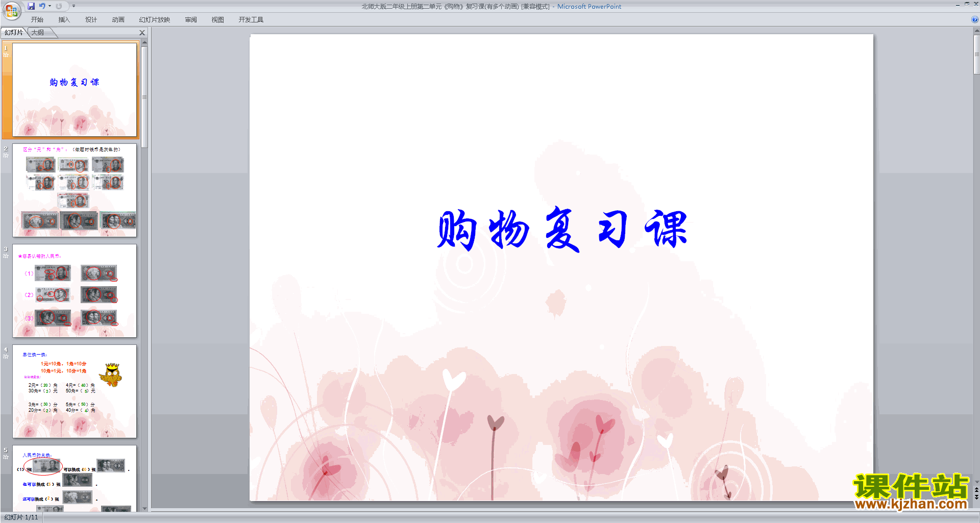
Task: Open the Undo history dropdown arrow
Action: point(50,6)
